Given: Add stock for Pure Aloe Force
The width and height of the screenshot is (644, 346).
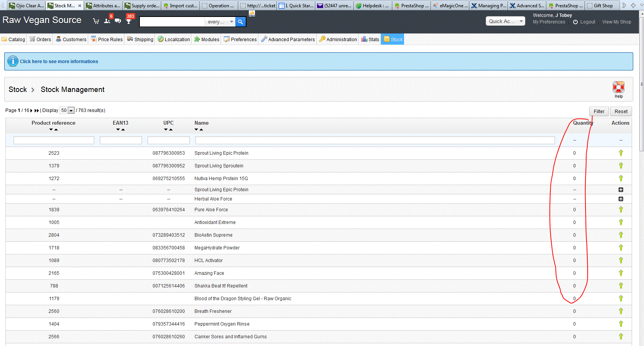Looking at the screenshot, I should coord(621,209).
